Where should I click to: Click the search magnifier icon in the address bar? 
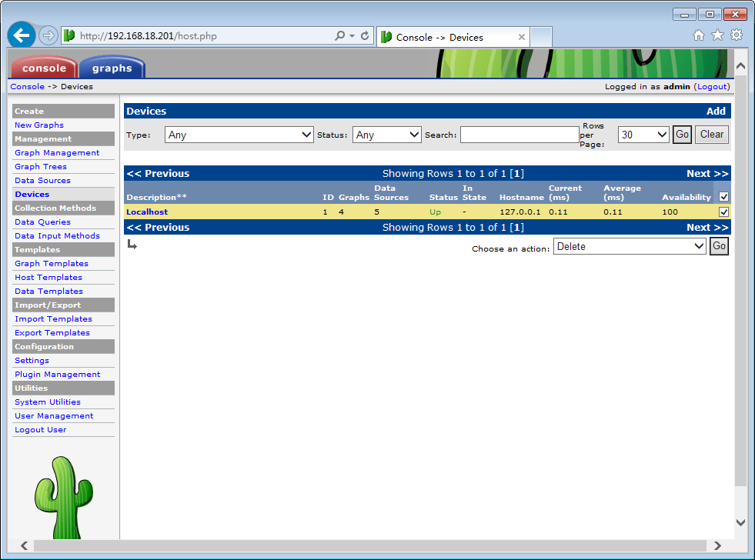(339, 35)
